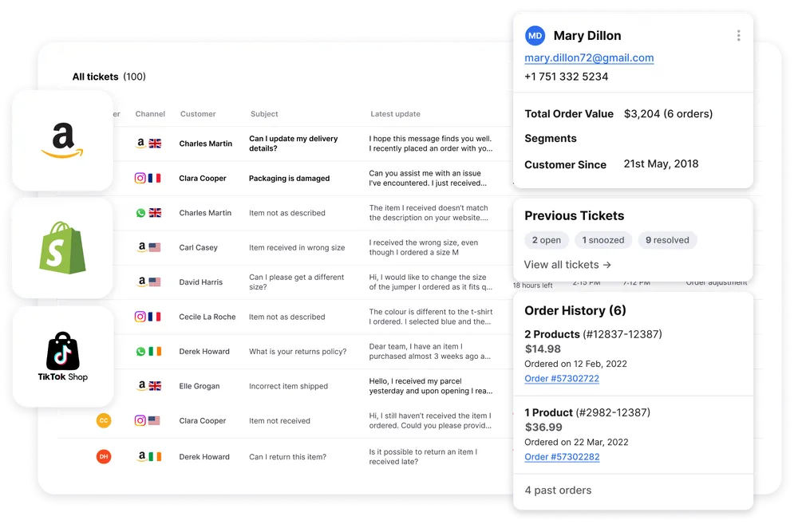Image resolution: width=798 pixels, height=532 pixels.
Task: Select customer name David Harris
Action: 200,282
